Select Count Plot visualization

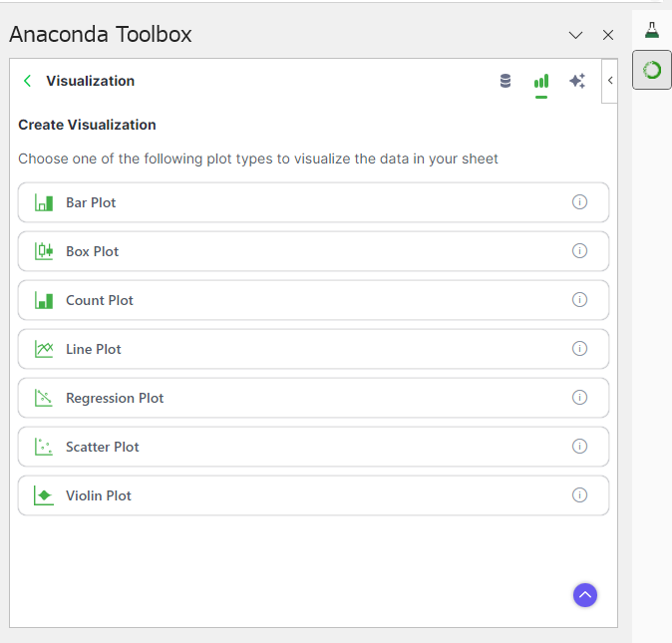coord(313,300)
